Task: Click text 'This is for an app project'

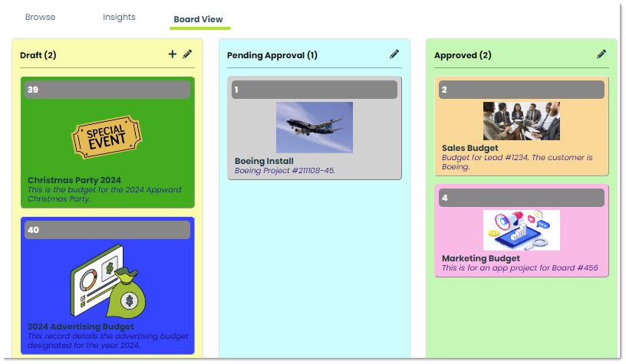Action: (x=490, y=268)
